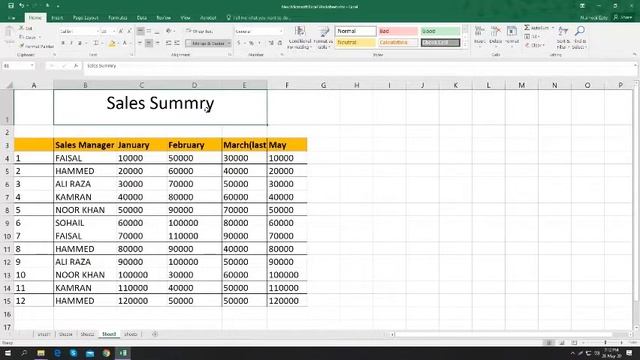Viewport: 640px width, 360px height.
Task: Apply the Normal cell style
Action: (356, 31)
